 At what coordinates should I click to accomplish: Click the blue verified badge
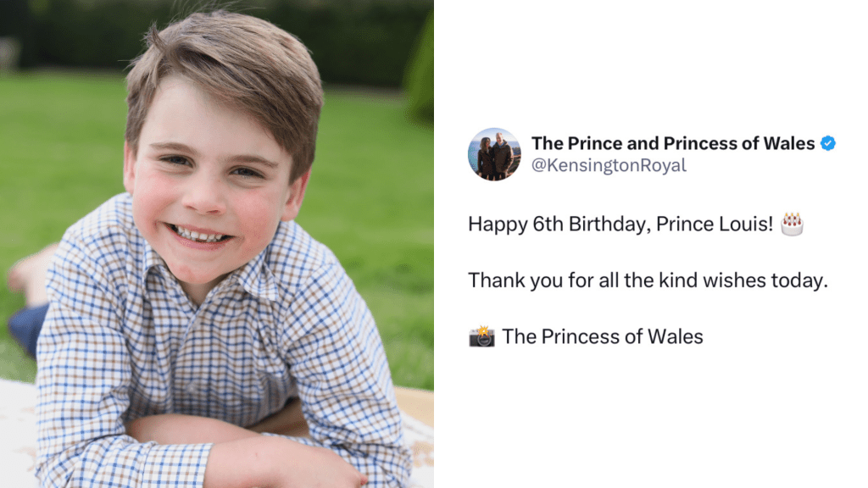[x=828, y=143]
